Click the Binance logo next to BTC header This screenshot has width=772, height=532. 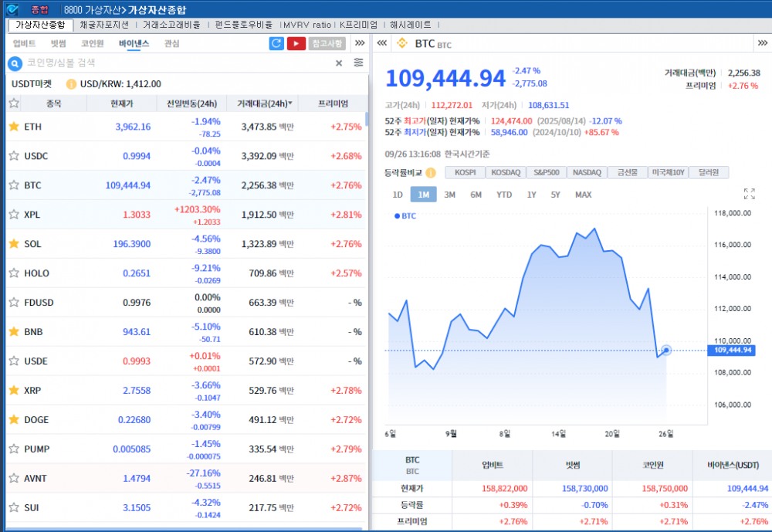pyautogui.click(x=401, y=44)
